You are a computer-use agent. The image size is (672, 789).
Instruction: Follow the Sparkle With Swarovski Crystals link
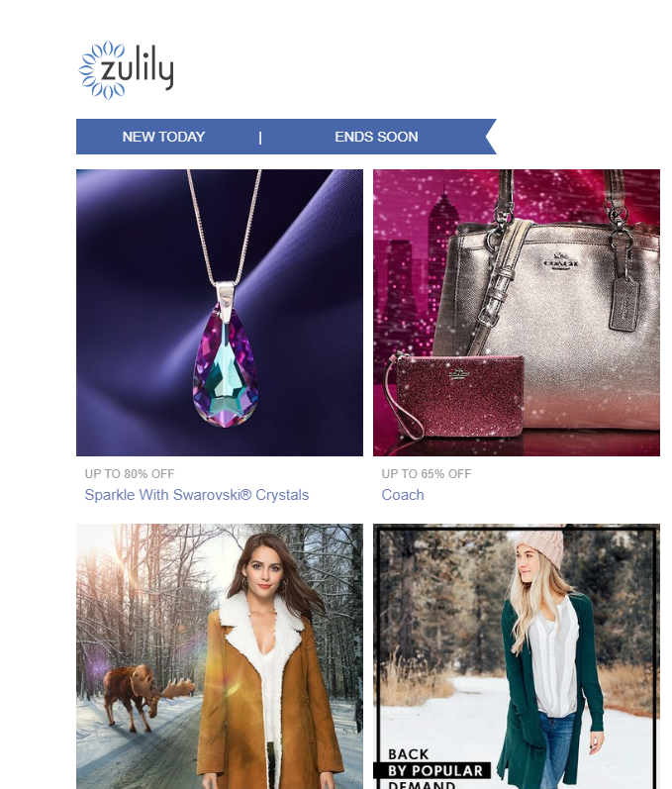[197, 495]
